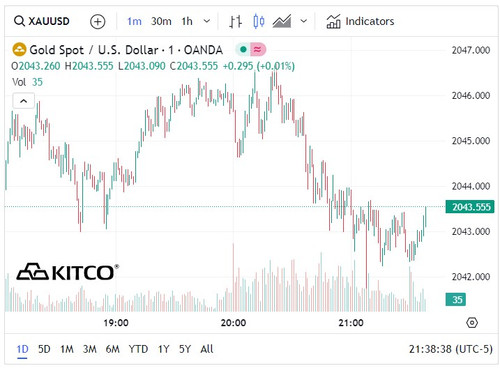Select the 5Y date range
This screenshot has height=370, width=500.
185,349
